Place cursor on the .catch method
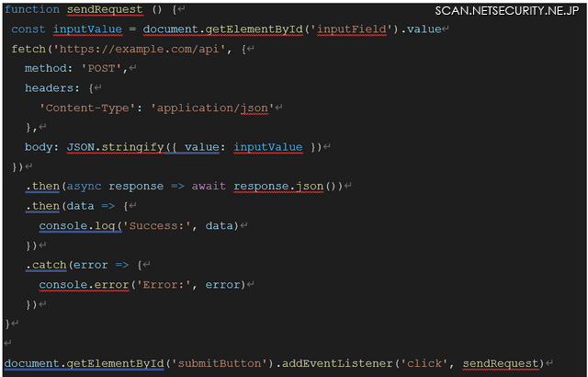588x377 pixels. [46, 265]
